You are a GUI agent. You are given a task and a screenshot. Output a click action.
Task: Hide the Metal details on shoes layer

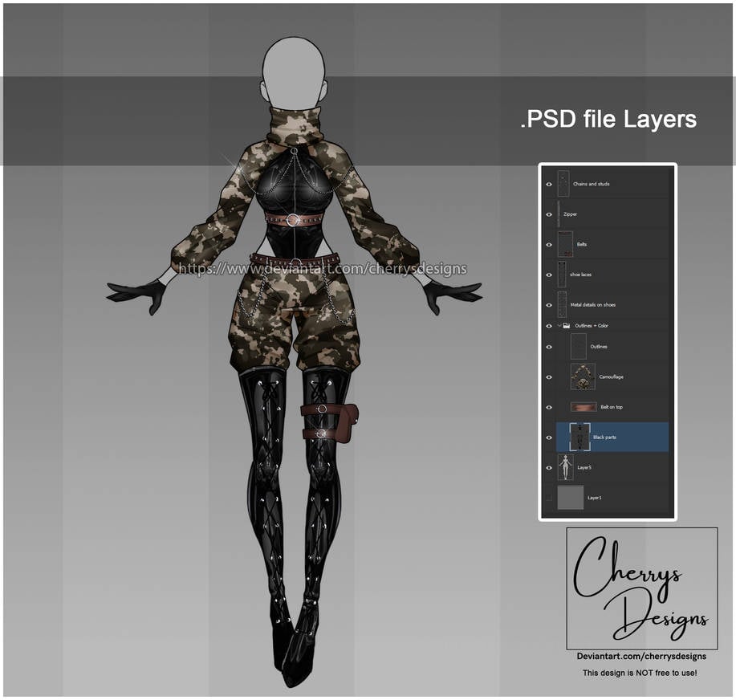click(549, 305)
